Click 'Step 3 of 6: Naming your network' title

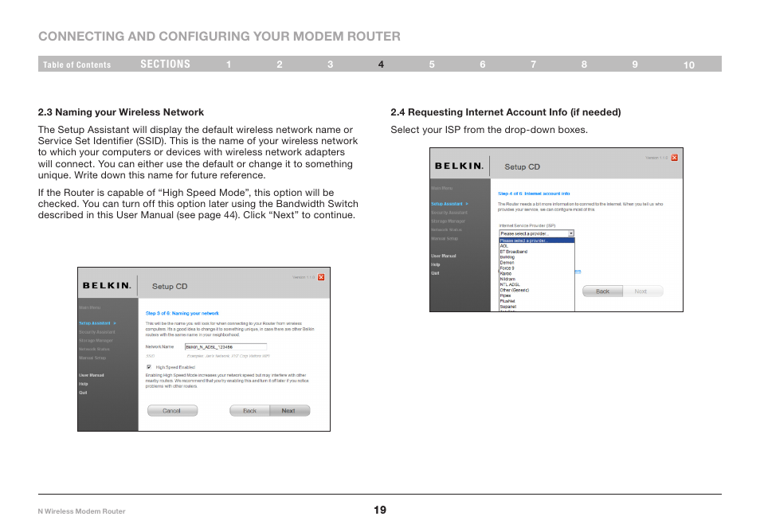(182, 314)
